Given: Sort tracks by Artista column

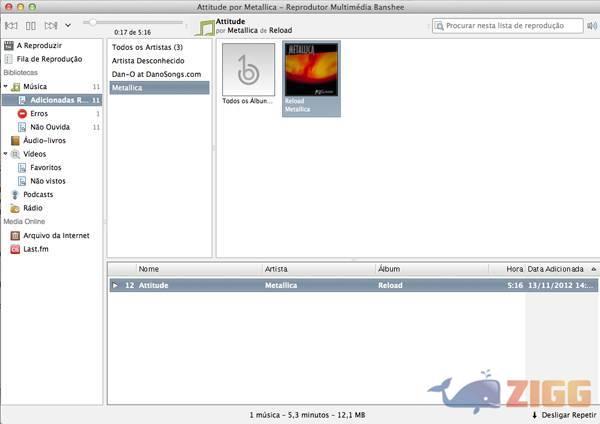Looking at the screenshot, I should pyautogui.click(x=319, y=269).
